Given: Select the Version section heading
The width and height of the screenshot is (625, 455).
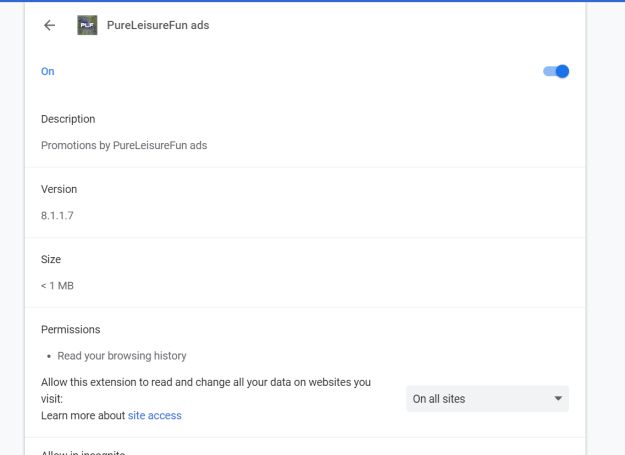Looking at the screenshot, I should (x=59, y=189).
